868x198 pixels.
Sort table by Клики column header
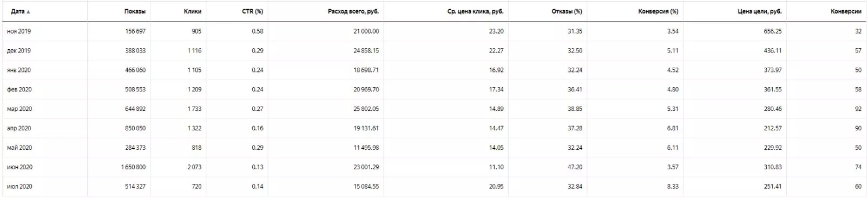[x=193, y=11]
